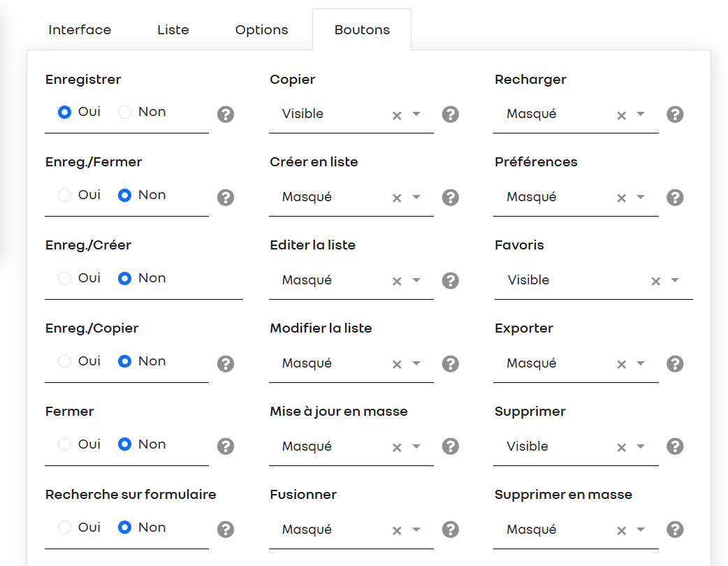Open help icon beside Fusionner
The height and width of the screenshot is (566, 728).
tap(451, 530)
